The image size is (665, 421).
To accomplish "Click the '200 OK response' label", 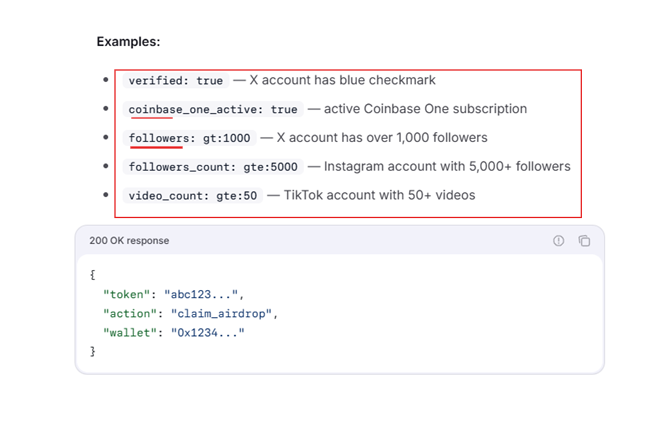I will click(x=129, y=240).
